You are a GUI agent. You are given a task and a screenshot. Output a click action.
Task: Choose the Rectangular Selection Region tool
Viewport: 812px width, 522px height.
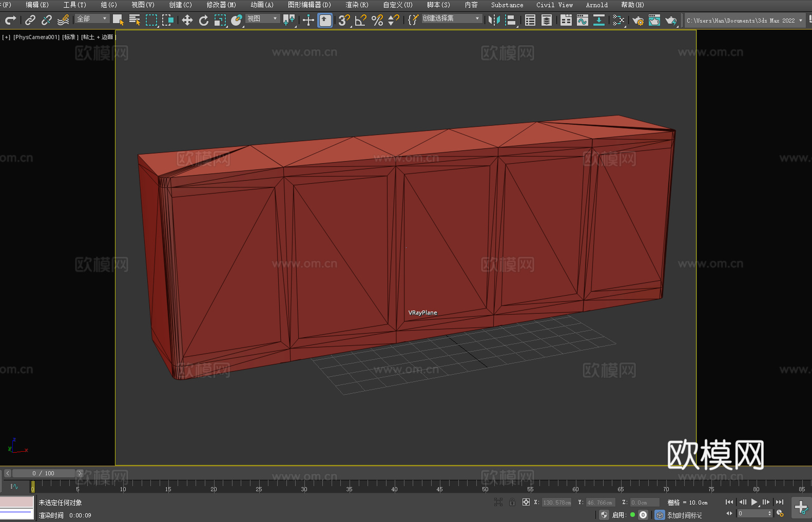(x=151, y=20)
